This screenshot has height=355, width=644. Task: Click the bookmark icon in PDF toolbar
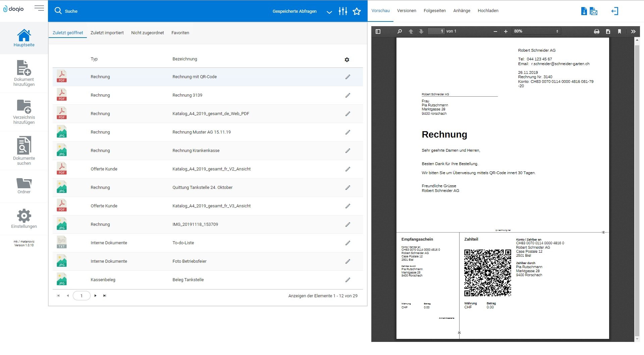click(620, 31)
